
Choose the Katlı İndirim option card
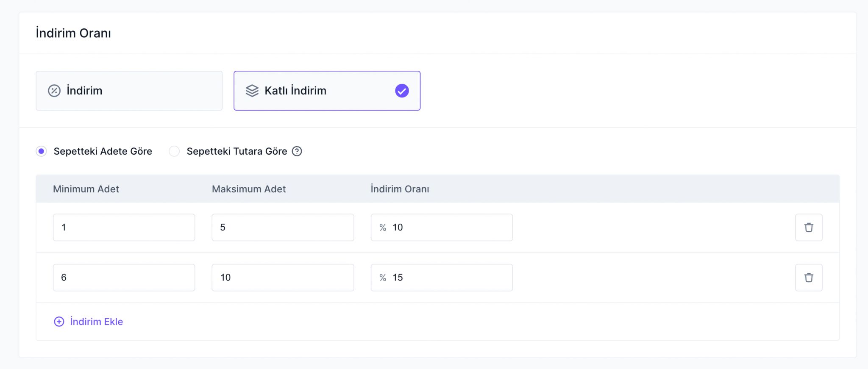326,91
